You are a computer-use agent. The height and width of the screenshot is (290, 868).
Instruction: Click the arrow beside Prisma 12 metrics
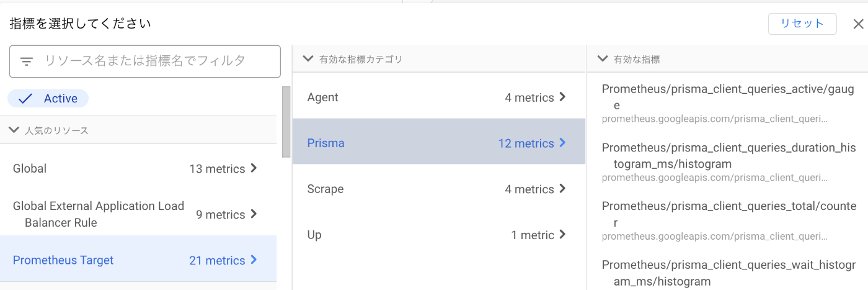[562, 143]
